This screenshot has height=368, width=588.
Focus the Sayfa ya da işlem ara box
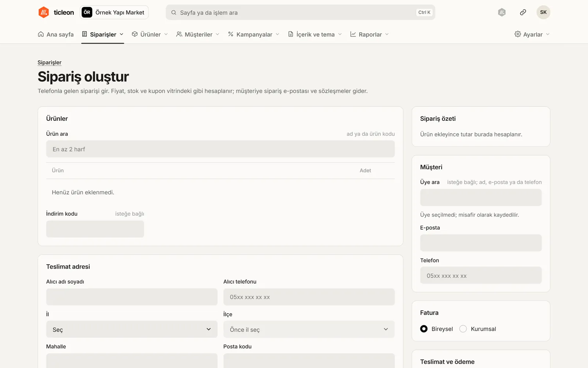point(301,13)
